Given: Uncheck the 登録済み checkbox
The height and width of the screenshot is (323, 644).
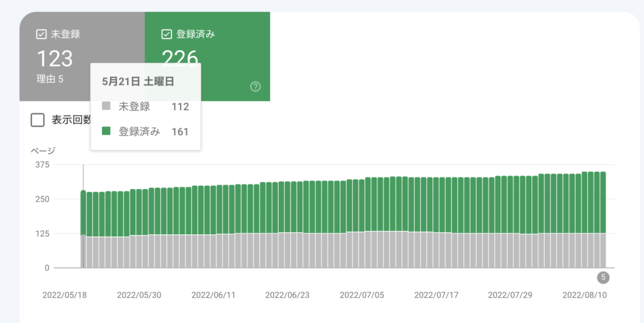Looking at the screenshot, I should (x=166, y=34).
